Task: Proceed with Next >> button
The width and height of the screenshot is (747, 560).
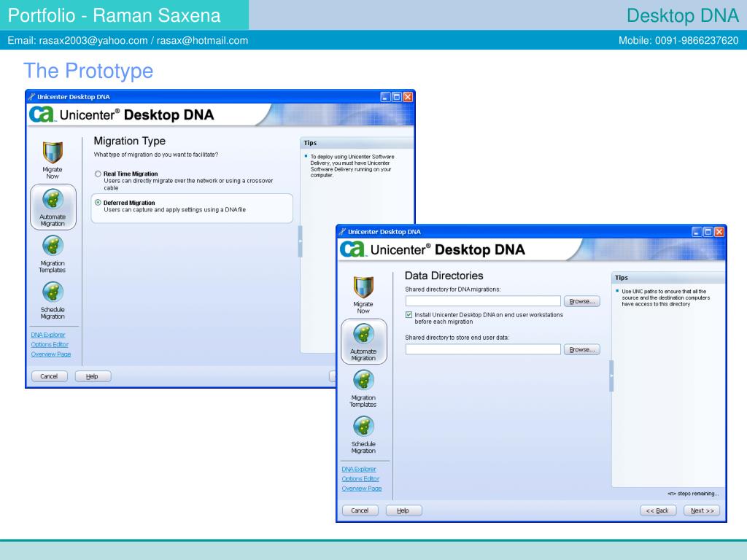Action: [702, 510]
